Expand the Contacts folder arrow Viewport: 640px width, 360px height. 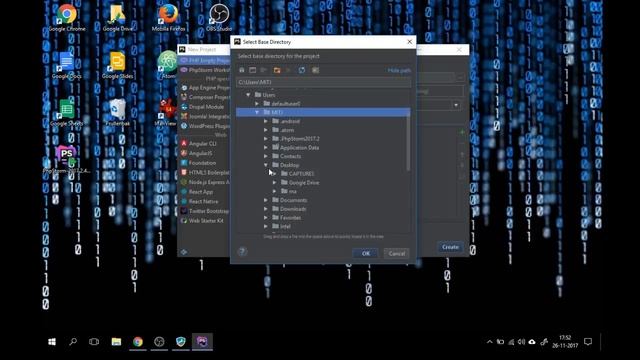click(x=266, y=156)
